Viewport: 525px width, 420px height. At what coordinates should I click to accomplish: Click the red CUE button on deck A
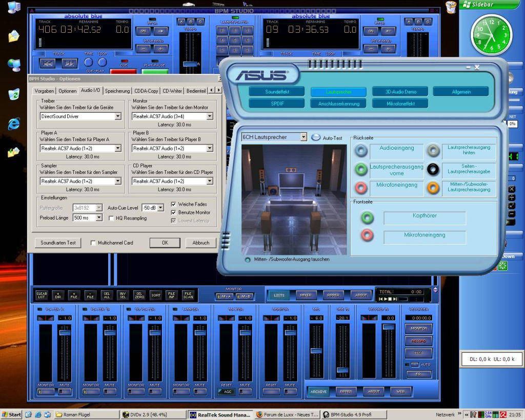click(x=123, y=71)
